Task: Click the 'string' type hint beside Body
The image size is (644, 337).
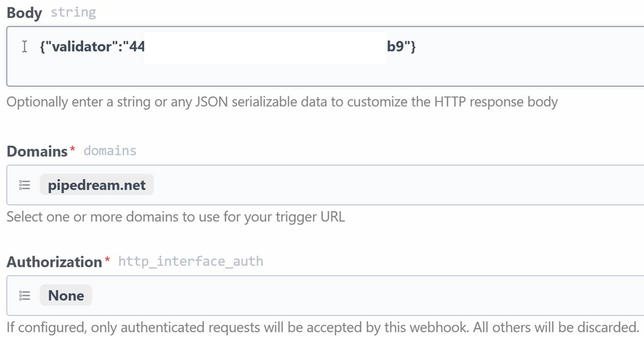Action: (x=73, y=12)
